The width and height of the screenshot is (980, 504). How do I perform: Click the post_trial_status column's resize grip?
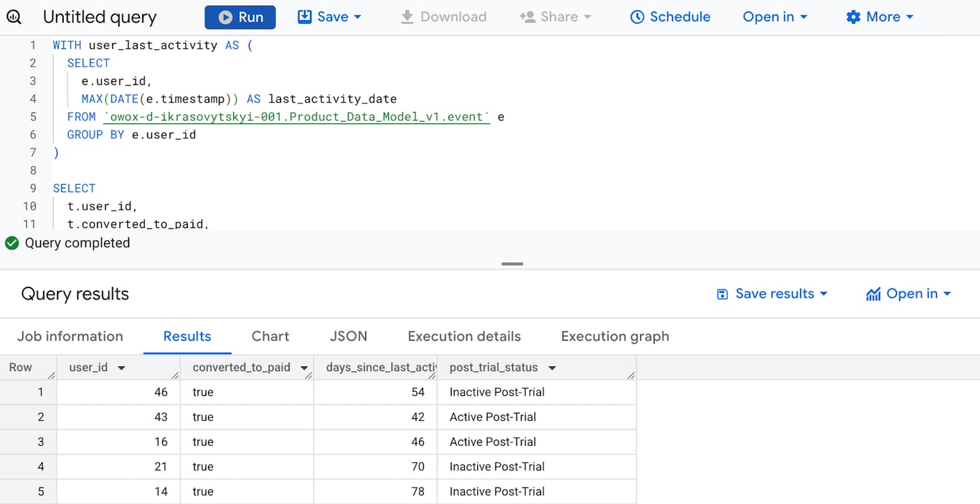631,375
